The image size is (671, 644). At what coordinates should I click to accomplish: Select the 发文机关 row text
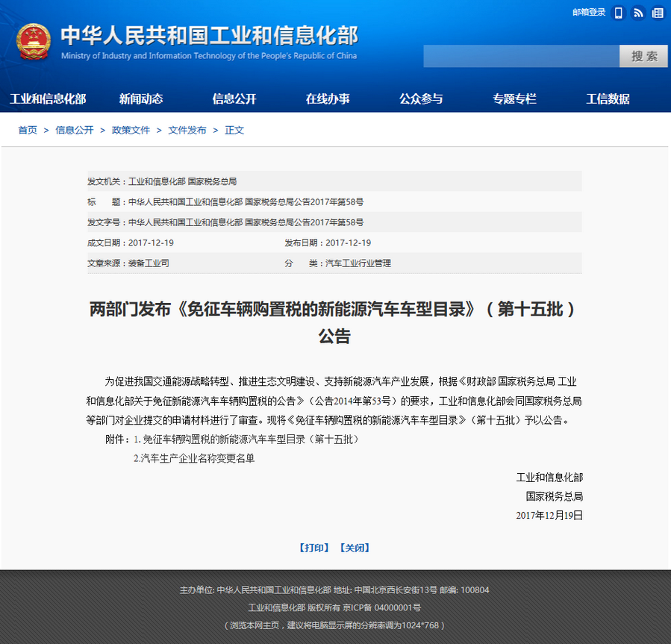tap(162, 181)
